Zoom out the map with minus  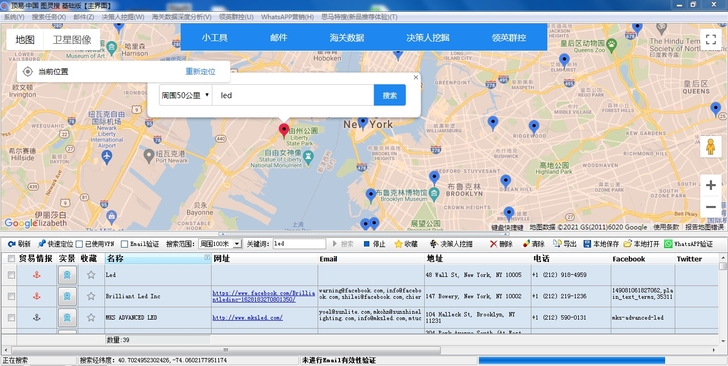(710, 207)
